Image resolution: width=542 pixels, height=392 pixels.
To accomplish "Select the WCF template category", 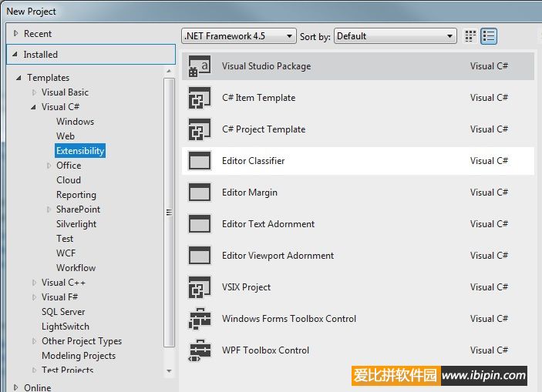I will 66,253.
